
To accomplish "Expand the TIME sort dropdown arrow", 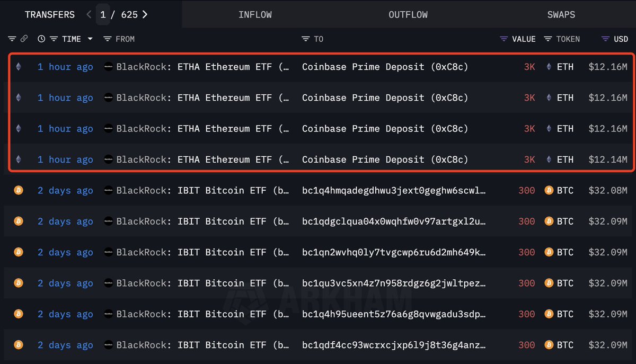I will click(x=90, y=39).
